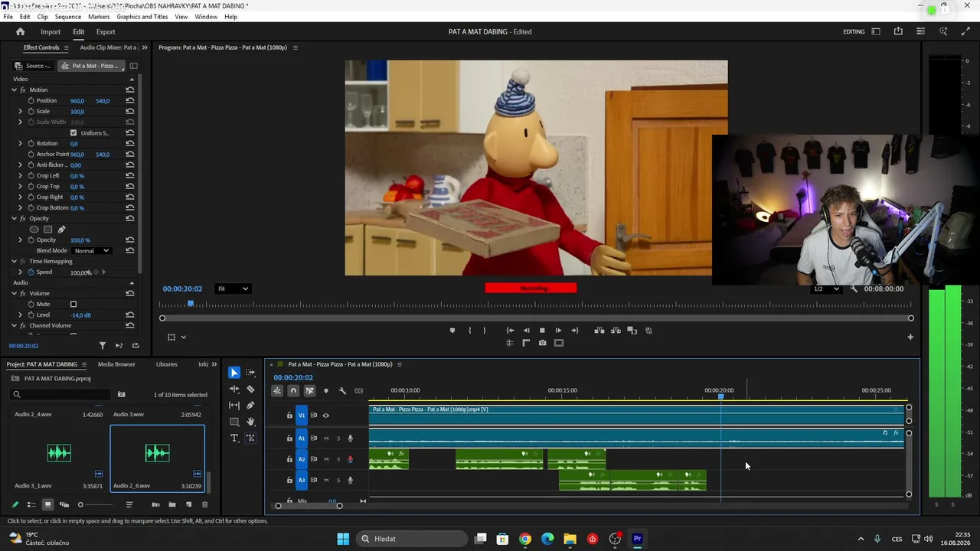Click the Extract button
980x551 pixels.
point(616,331)
